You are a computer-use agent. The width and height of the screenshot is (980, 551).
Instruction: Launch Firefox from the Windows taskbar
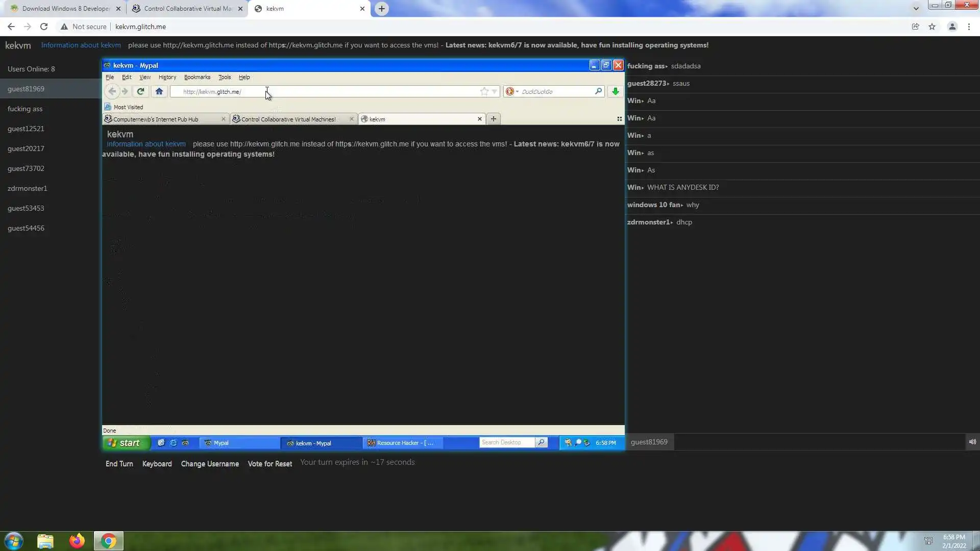77,541
